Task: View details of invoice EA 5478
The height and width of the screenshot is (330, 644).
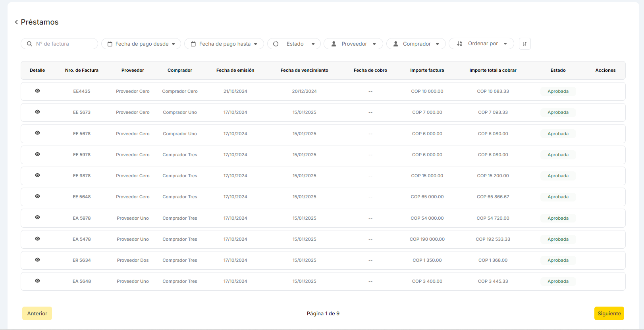Action: [x=37, y=239]
